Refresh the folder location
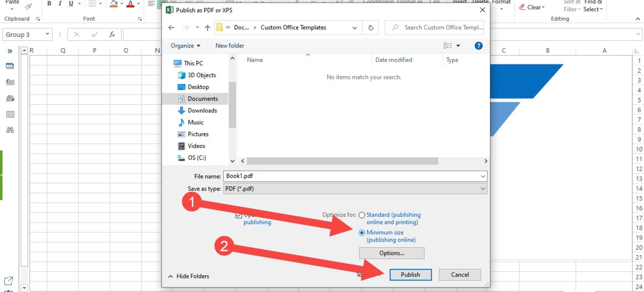This screenshot has height=292, width=644. (x=371, y=27)
